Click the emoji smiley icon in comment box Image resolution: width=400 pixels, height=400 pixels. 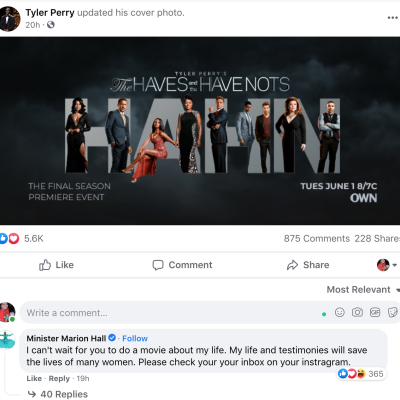click(x=340, y=312)
